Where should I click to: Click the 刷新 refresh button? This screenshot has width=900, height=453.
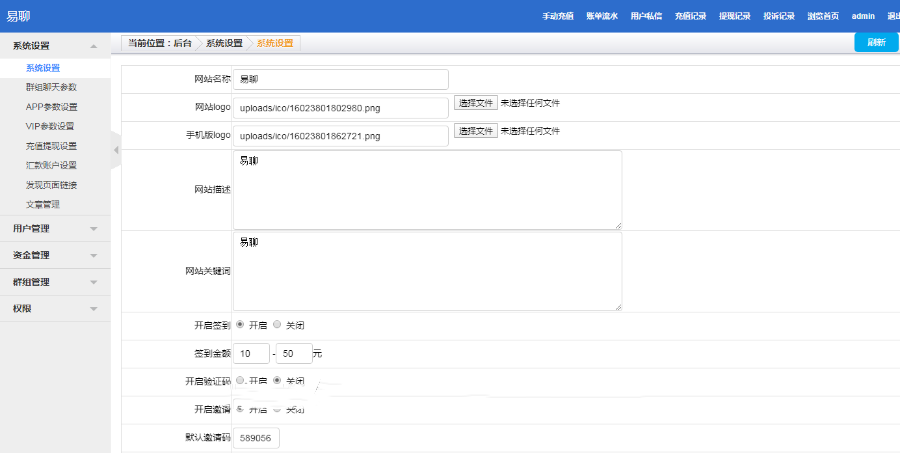pos(876,42)
